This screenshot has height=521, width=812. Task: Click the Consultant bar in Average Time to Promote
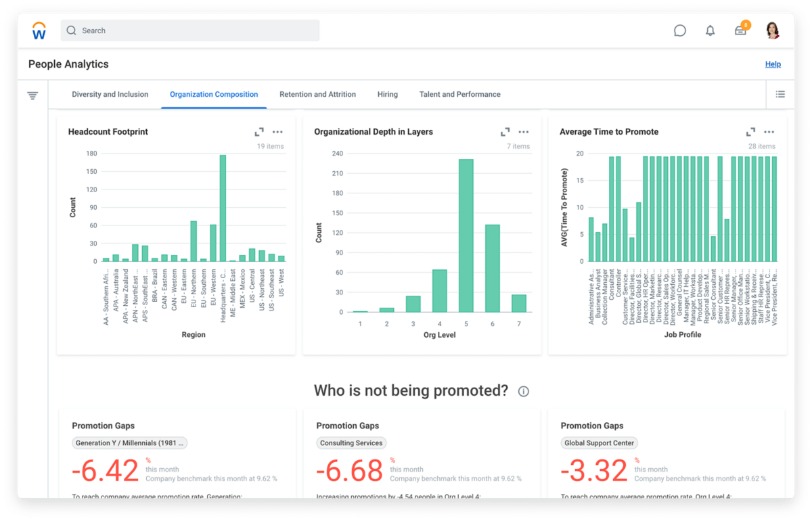click(611, 209)
